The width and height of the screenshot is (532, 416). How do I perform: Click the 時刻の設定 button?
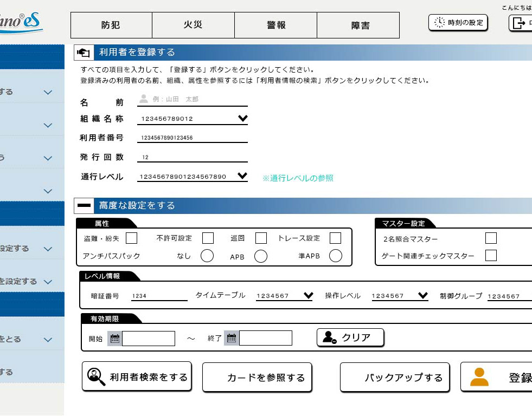[x=458, y=22]
